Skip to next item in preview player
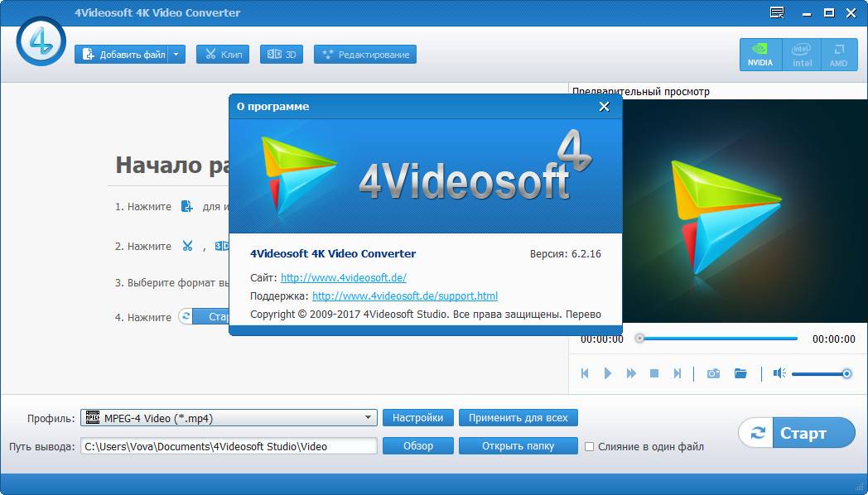868x495 pixels. coord(677,374)
